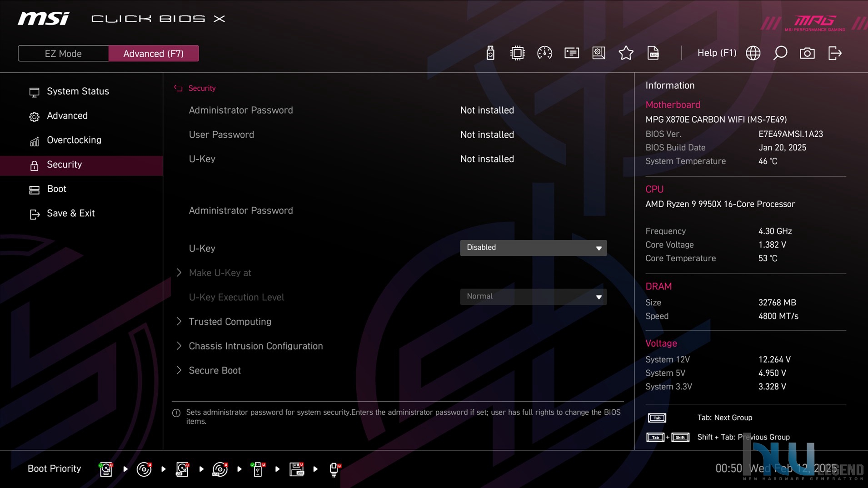
Task: Click User Password 'Not installed' status
Action: [487, 135]
